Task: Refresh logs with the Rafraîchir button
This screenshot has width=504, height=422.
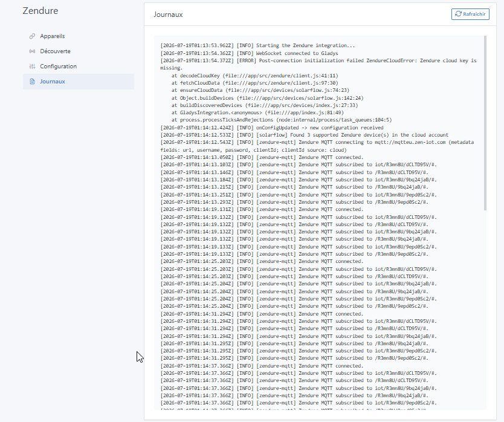Action: [x=470, y=14]
